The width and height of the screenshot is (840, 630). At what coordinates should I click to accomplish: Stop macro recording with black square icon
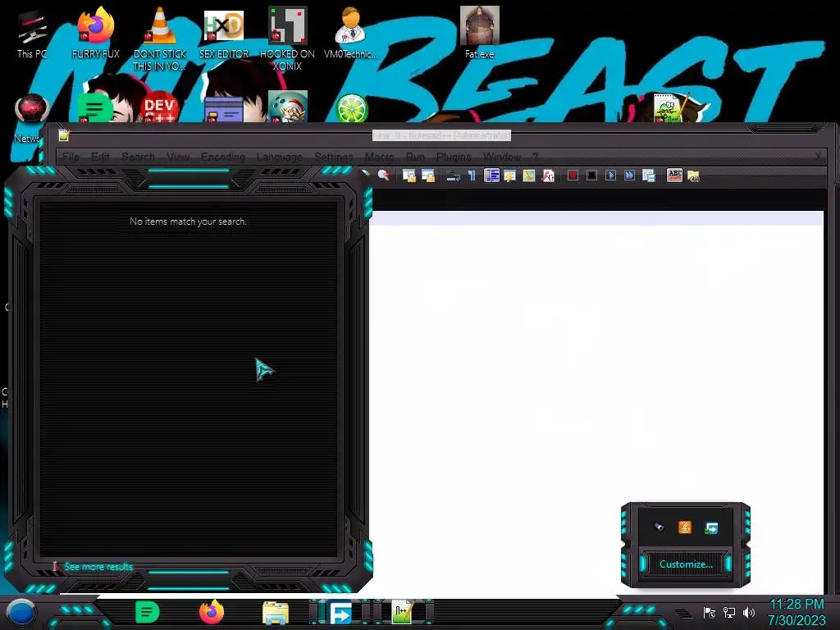click(x=591, y=176)
